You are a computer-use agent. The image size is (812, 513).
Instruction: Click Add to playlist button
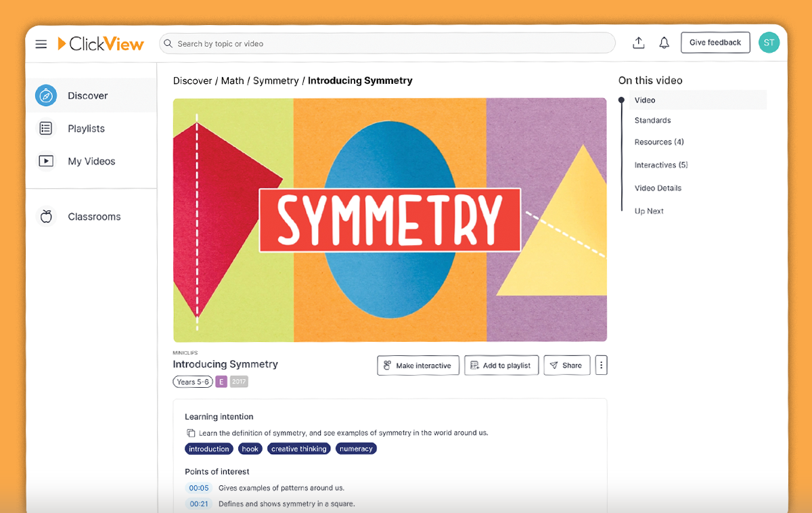point(501,365)
